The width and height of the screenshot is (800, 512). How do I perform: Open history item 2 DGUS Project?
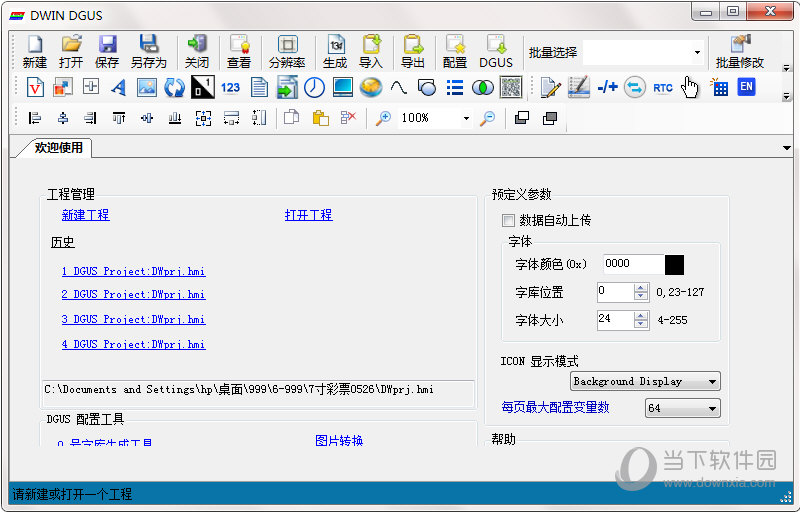[x=134, y=294]
